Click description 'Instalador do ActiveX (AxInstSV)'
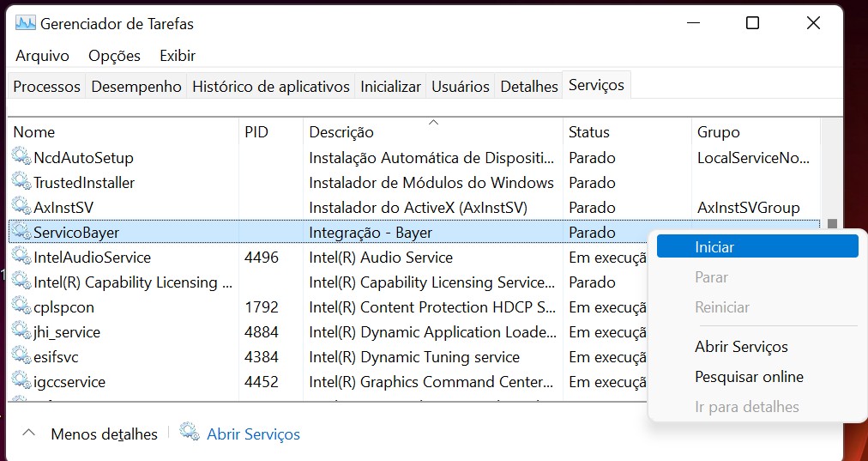Screen dimensions: 868x461 418,207
